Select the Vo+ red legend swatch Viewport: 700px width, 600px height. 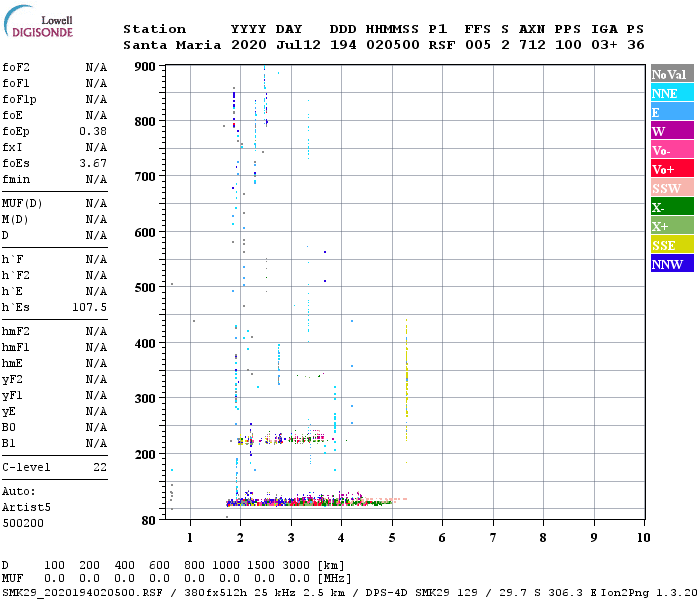pyautogui.click(x=672, y=169)
